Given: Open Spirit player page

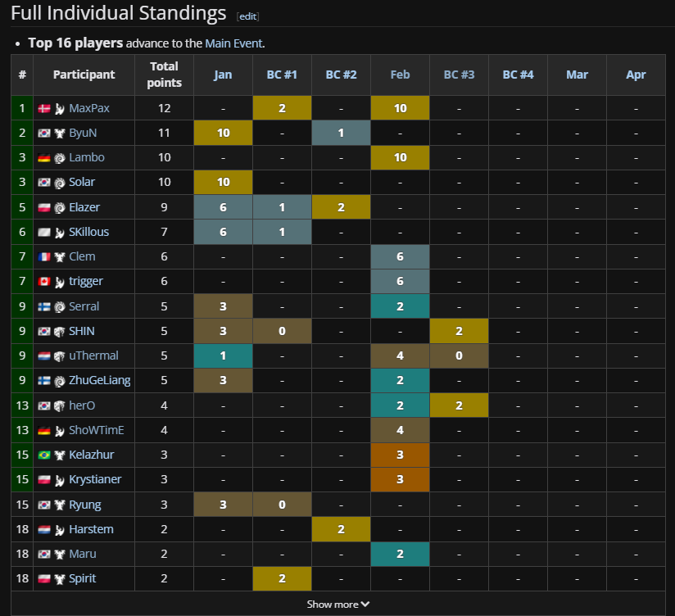Looking at the screenshot, I should coord(82,578).
